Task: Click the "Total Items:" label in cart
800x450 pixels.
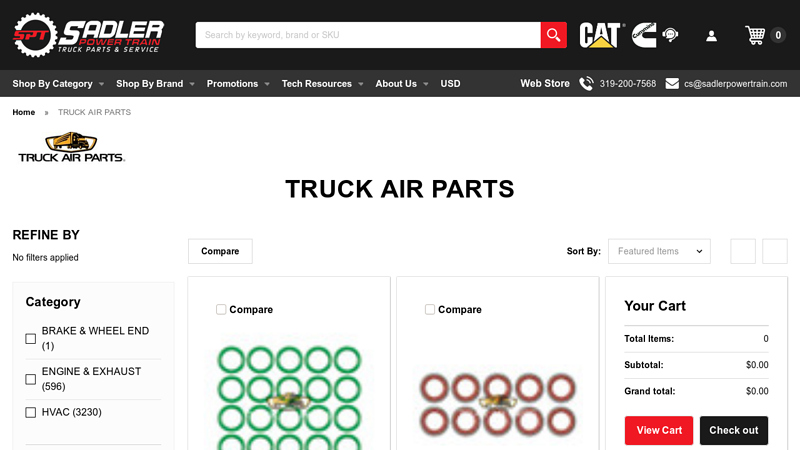Action: [x=649, y=338]
